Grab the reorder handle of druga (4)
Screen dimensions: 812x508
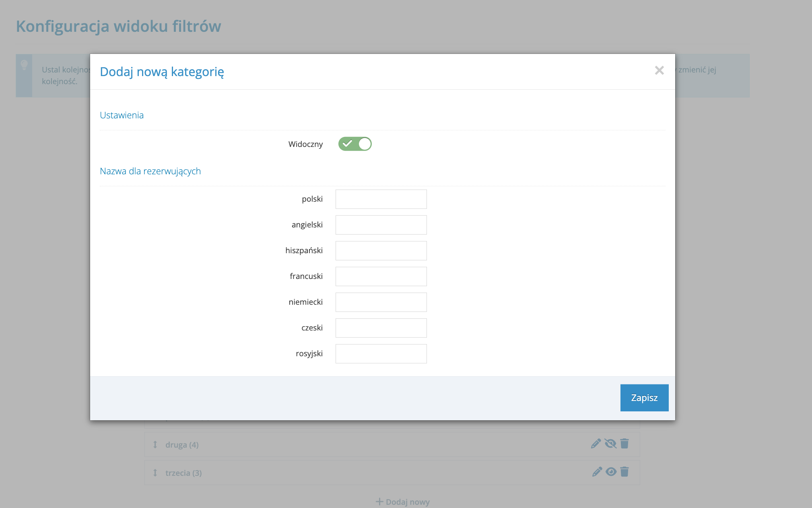[155, 444]
